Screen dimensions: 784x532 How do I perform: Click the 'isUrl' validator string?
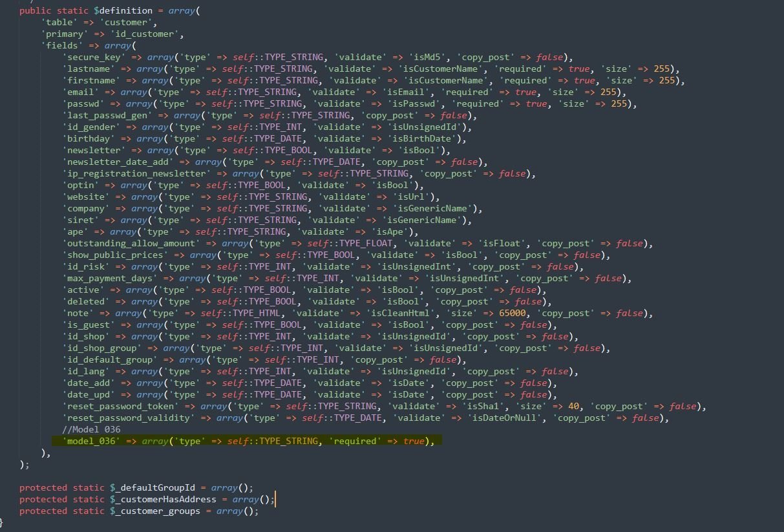(410, 197)
